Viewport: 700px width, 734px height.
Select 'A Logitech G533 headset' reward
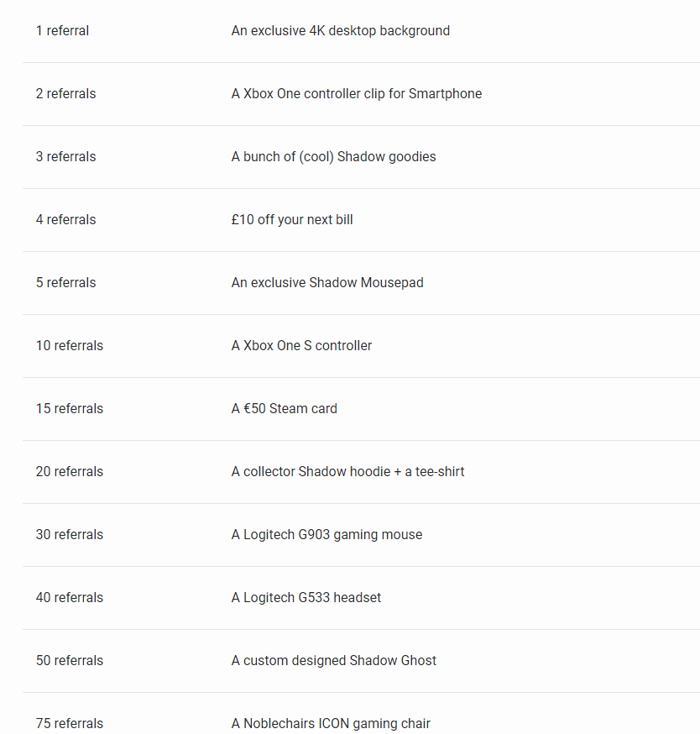[306, 597]
